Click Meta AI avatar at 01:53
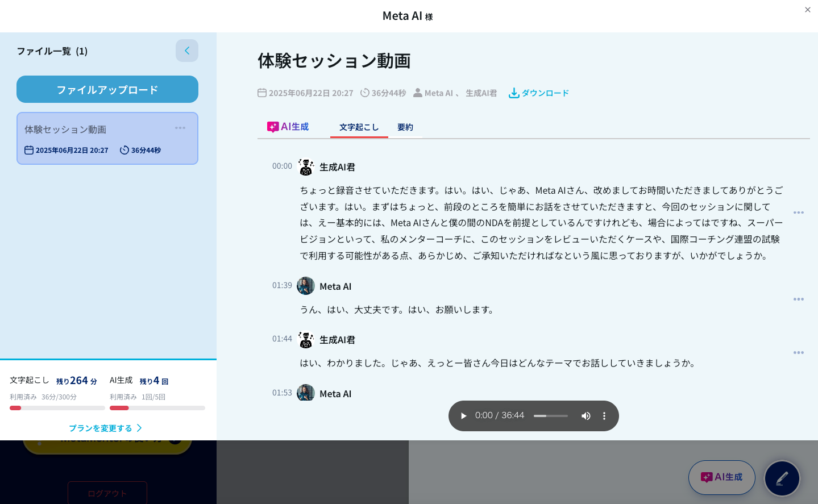The image size is (818, 504). pos(306,393)
